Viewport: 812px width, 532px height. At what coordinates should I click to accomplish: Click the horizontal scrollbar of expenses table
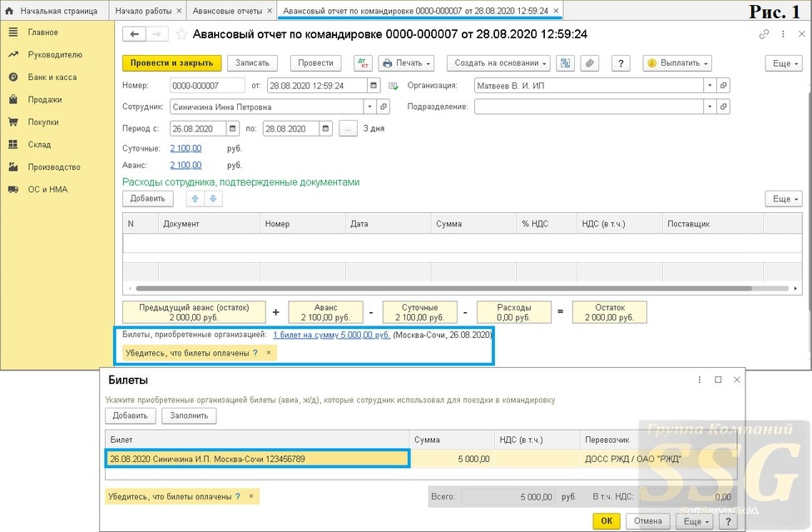[x=443, y=289]
